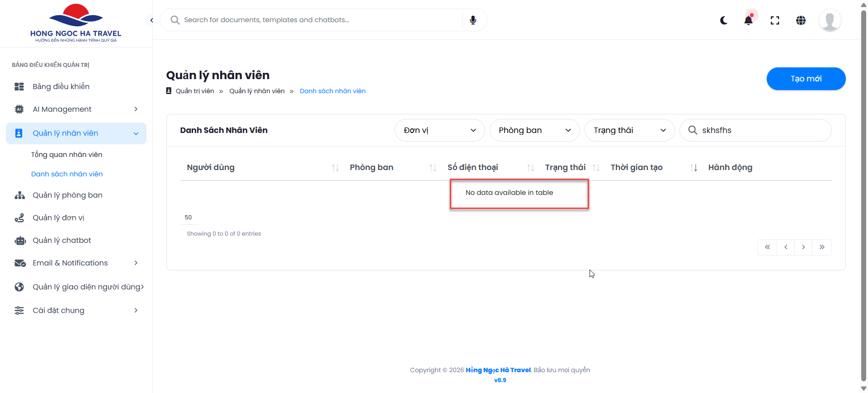Enter fullscreen mode using expand icon

pos(775,20)
